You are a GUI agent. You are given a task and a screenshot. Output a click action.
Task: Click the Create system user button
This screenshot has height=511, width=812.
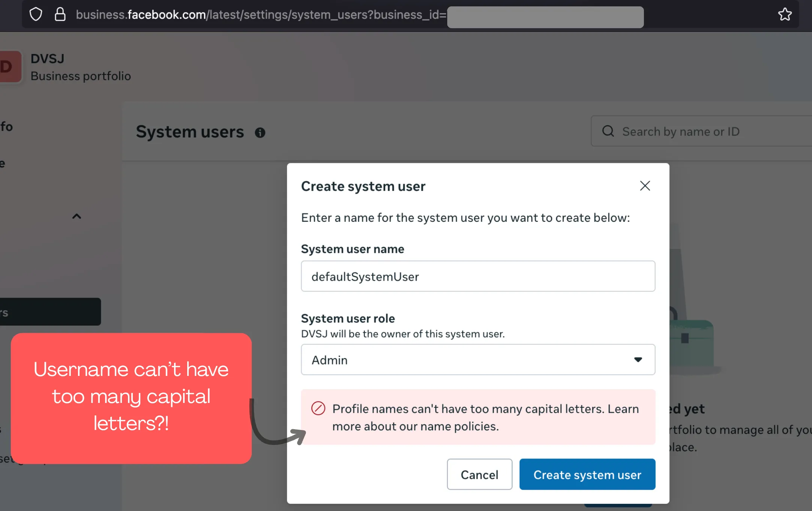587,475
